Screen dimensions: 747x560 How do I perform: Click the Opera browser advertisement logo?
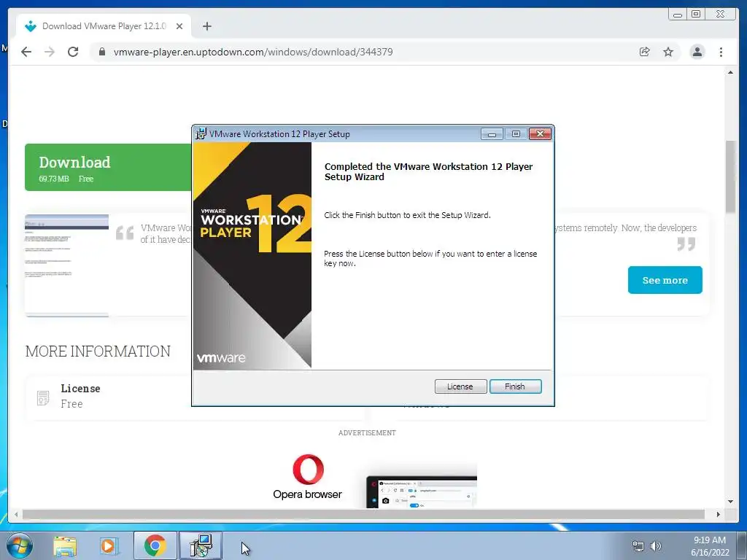click(x=308, y=477)
